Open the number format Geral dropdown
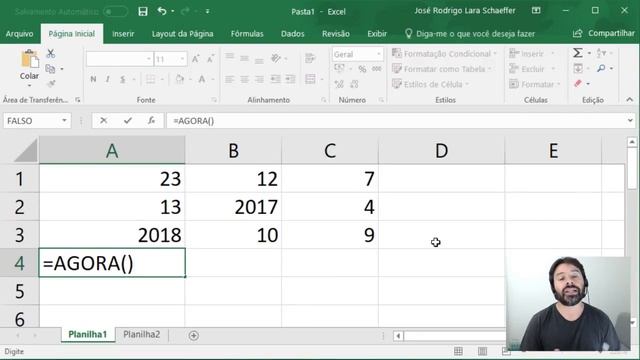 tap(378, 54)
